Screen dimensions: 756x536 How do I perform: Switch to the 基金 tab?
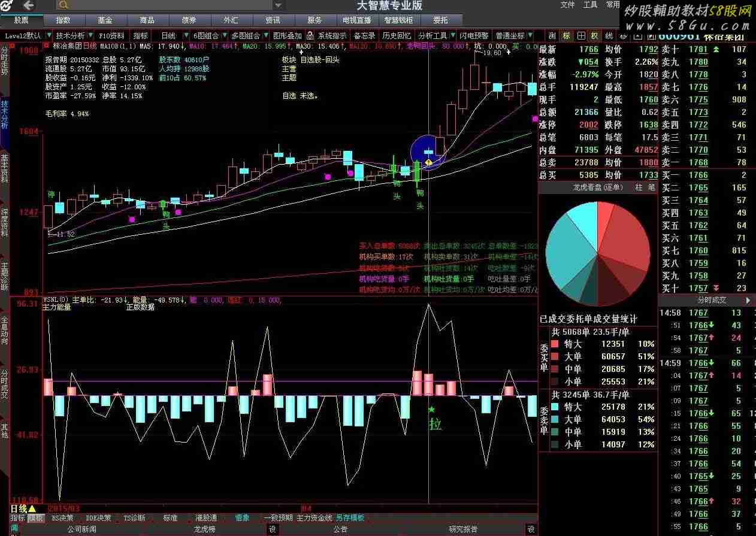click(105, 20)
